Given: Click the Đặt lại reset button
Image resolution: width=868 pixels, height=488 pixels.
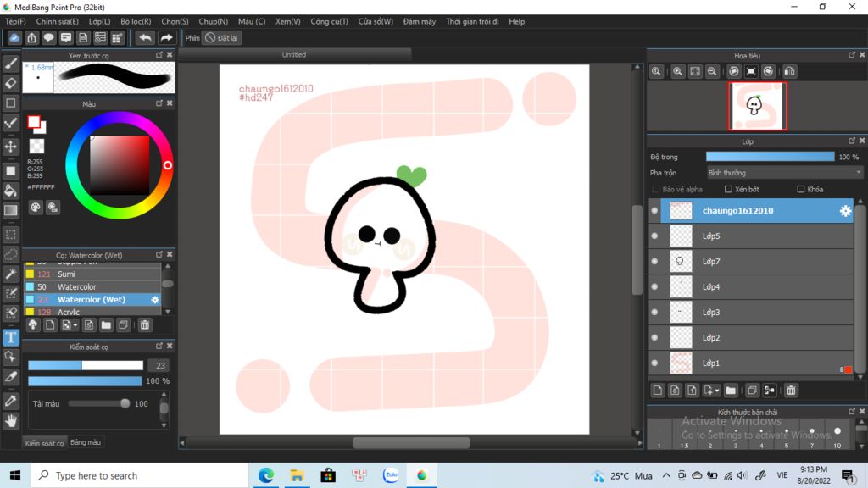Looking at the screenshot, I should [x=221, y=38].
